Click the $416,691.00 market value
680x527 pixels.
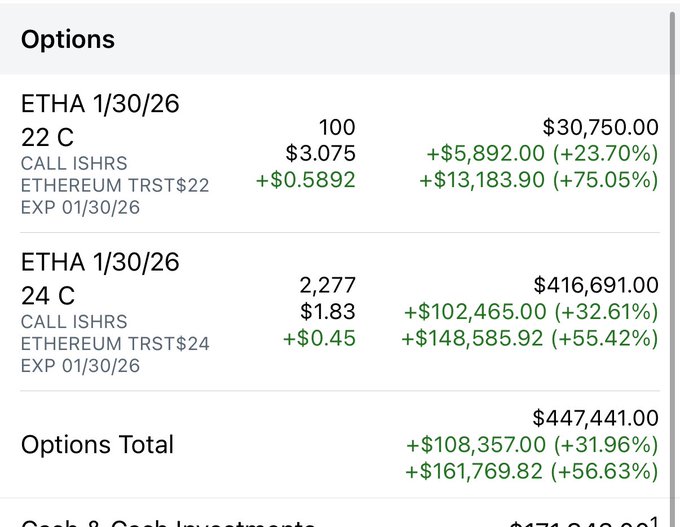pos(596,286)
